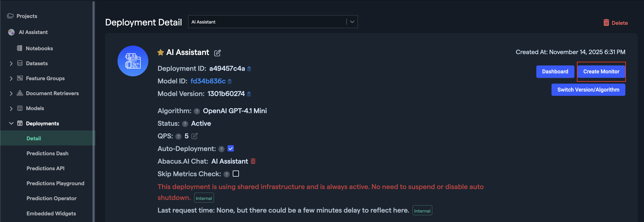The height and width of the screenshot is (222, 644).
Task: Click the Create Monitor button
Action: [x=601, y=72]
